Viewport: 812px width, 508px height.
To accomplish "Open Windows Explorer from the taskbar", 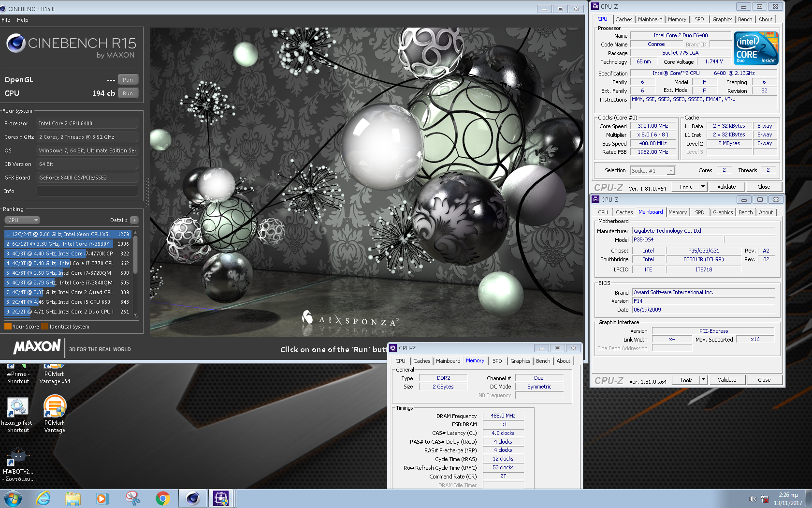I will coord(73,498).
